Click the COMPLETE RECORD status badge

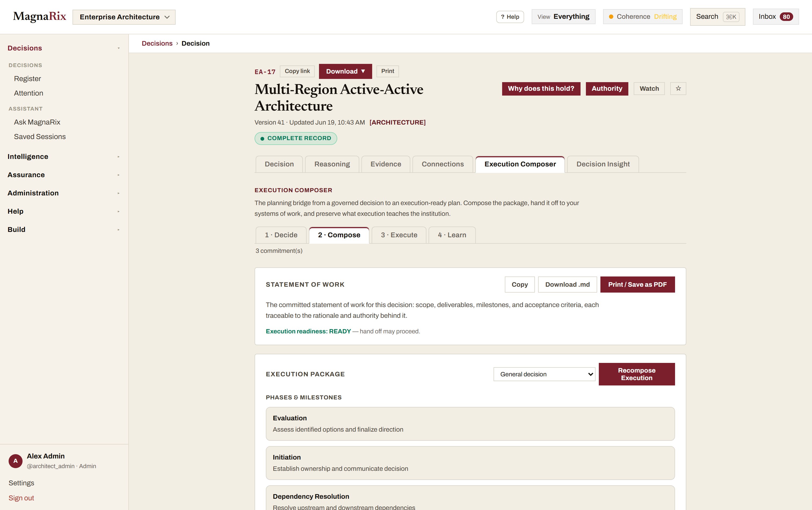pyautogui.click(x=295, y=138)
